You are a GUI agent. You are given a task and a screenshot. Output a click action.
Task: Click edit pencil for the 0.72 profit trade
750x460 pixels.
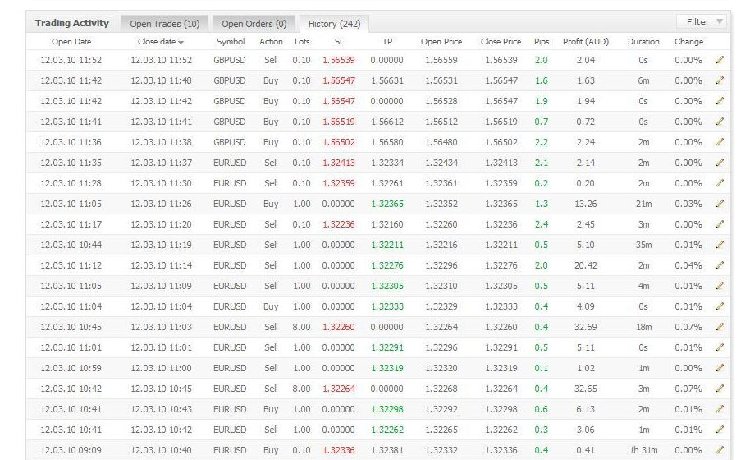(x=719, y=122)
